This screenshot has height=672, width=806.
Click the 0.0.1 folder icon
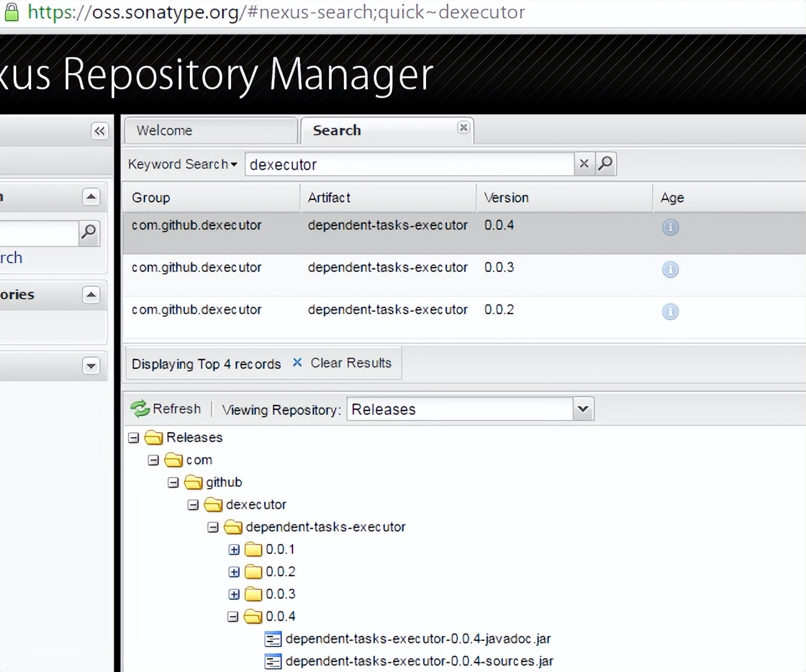tap(253, 550)
